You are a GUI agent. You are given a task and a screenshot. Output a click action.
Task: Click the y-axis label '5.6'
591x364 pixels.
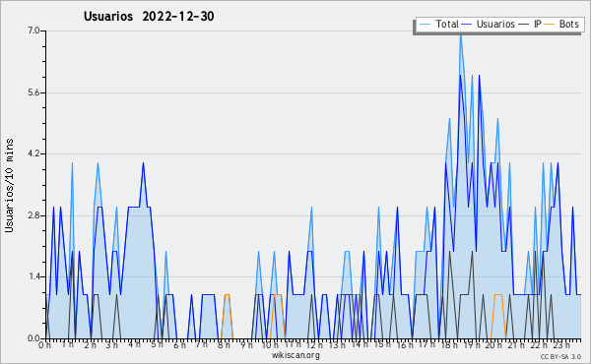coord(33,92)
